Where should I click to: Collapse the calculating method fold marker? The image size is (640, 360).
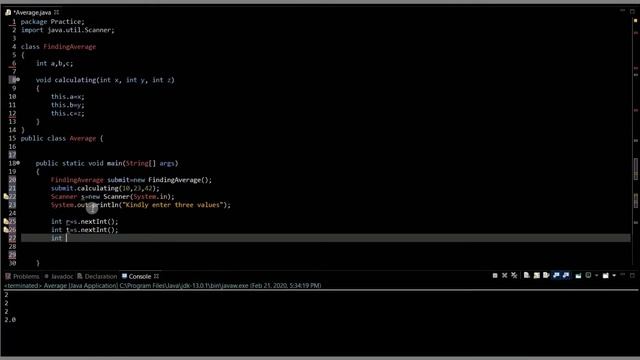(18, 80)
